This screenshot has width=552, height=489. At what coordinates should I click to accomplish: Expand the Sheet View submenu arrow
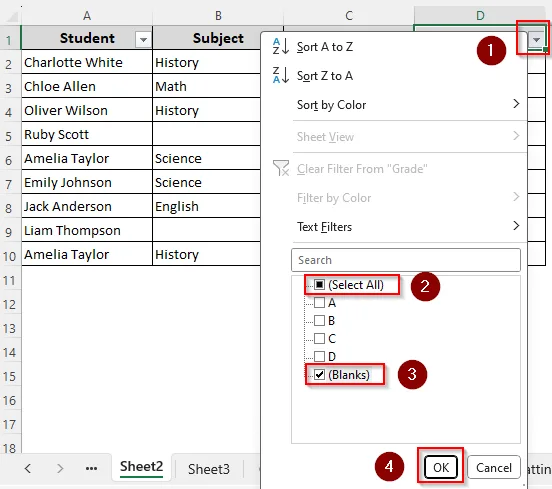516,136
